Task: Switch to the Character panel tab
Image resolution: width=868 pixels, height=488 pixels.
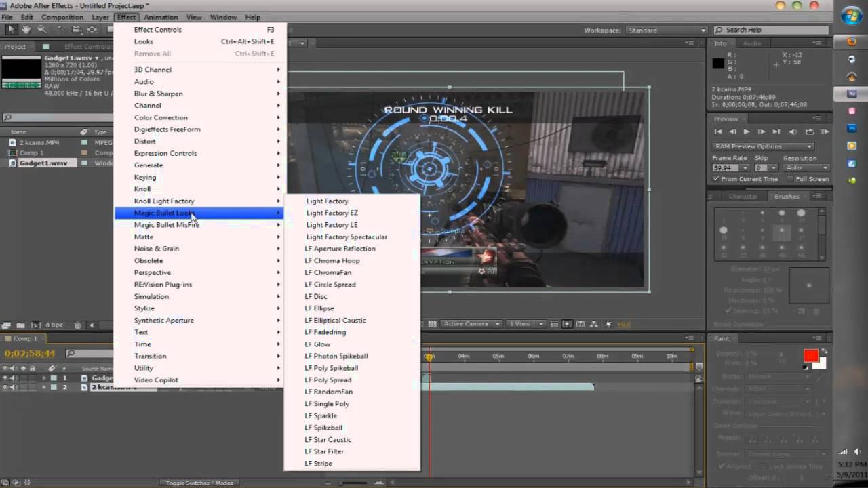Action: [743, 197]
